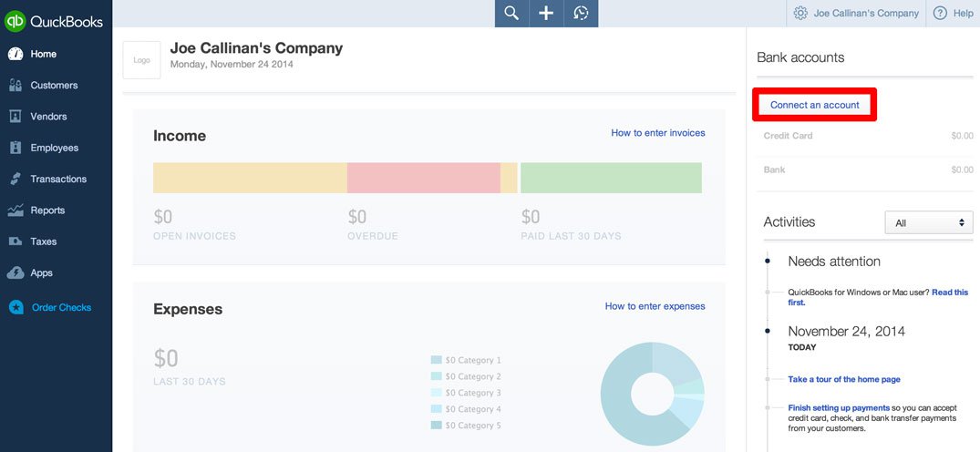Viewport: 980px width, 452px height.
Task: Click the red Overdue income bar
Action: click(x=423, y=178)
